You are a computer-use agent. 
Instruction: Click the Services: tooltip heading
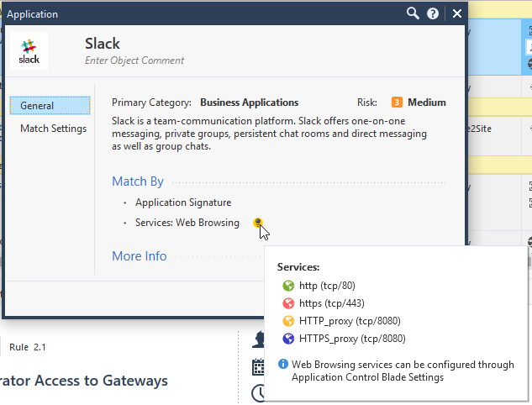pyautogui.click(x=298, y=267)
